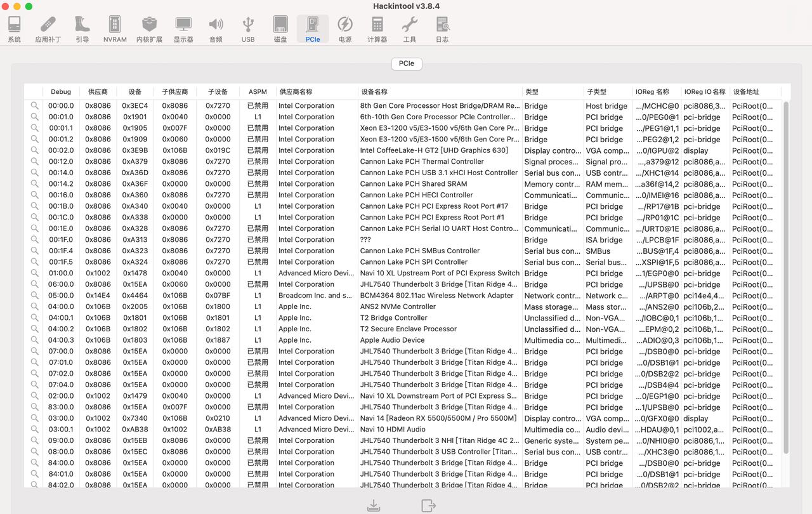The width and height of the screenshot is (812, 514).
Task: Sort by the 类型 column header
Action: [x=553, y=92]
